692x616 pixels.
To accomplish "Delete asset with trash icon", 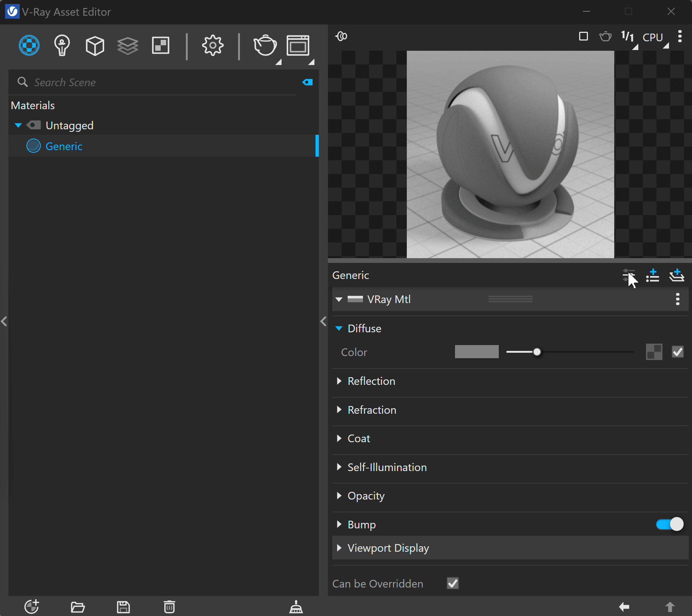I will pos(169,607).
